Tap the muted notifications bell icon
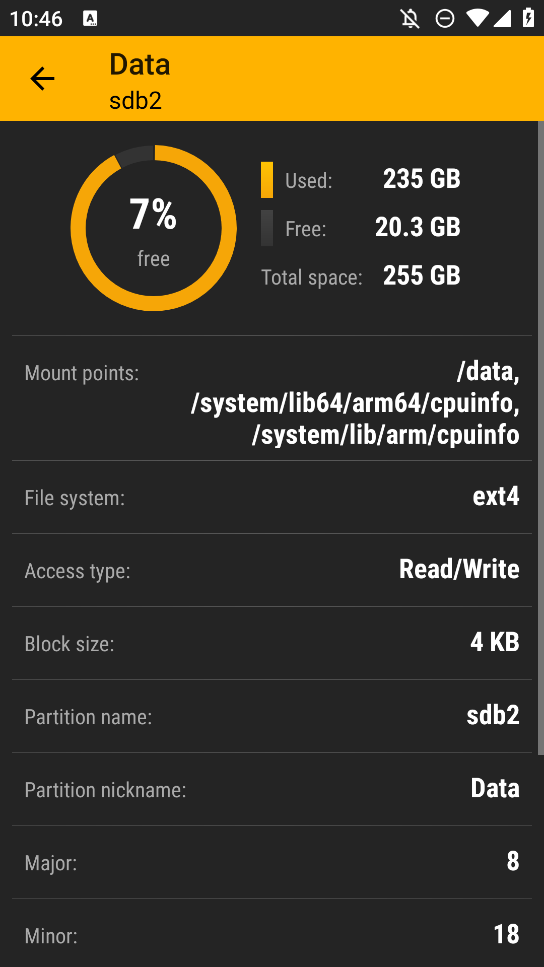The width and height of the screenshot is (544, 967). click(410, 19)
